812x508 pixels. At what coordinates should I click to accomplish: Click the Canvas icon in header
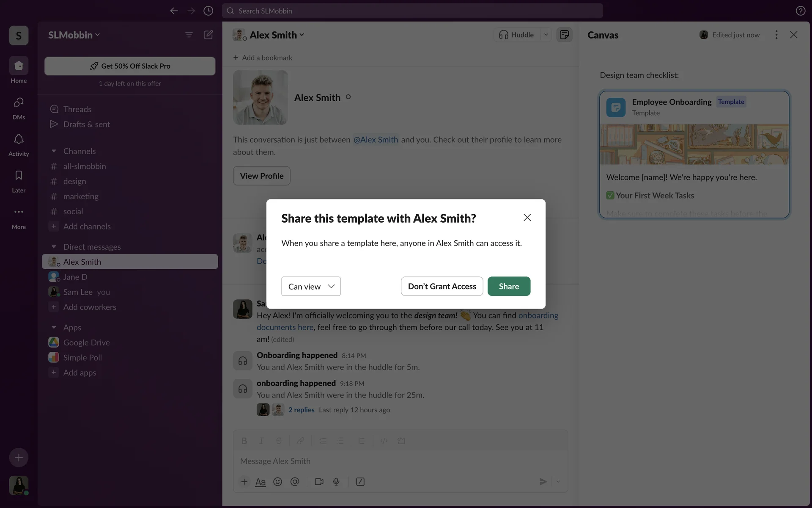coord(564,35)
